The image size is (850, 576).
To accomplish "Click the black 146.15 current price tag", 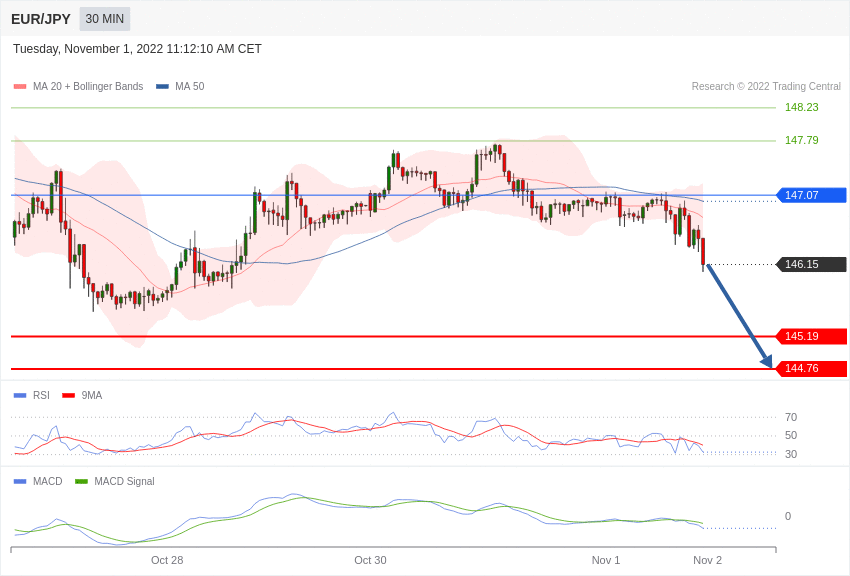I will tap(812, 264).
